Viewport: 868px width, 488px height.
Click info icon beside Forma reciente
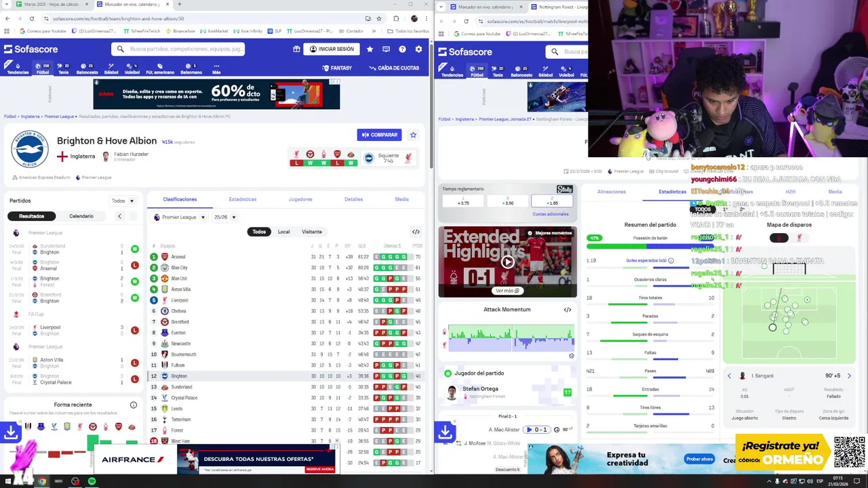pyautogui.click(x=134, y=405)
